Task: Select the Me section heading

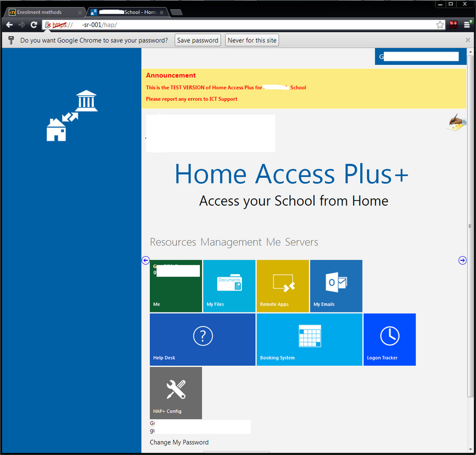Action: coord(273,242)
